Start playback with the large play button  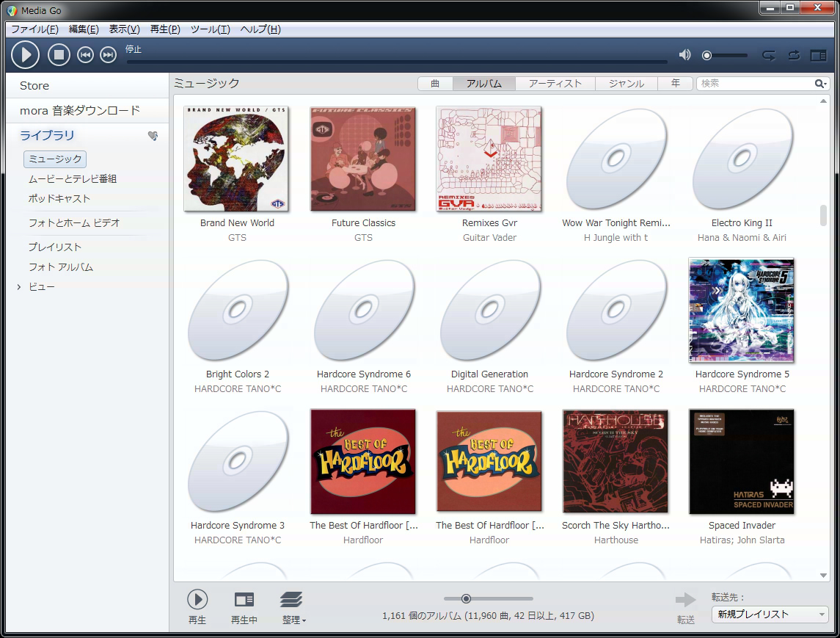25,54
